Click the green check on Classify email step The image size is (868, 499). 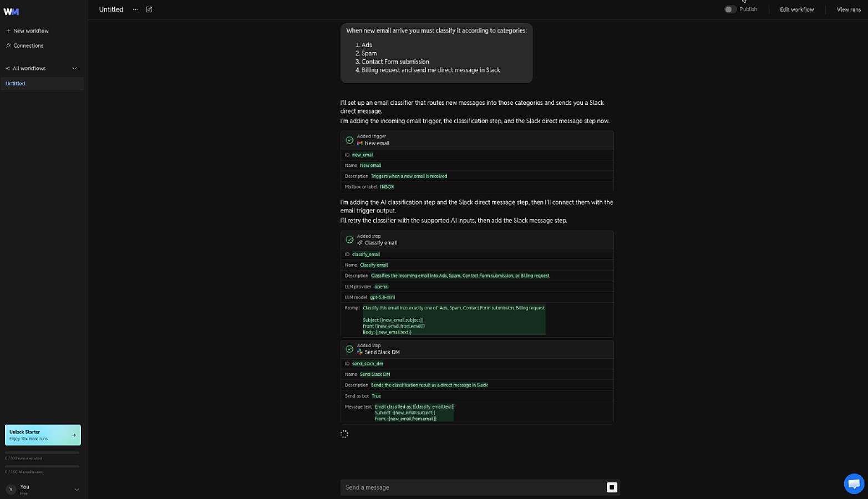[349, 240]
